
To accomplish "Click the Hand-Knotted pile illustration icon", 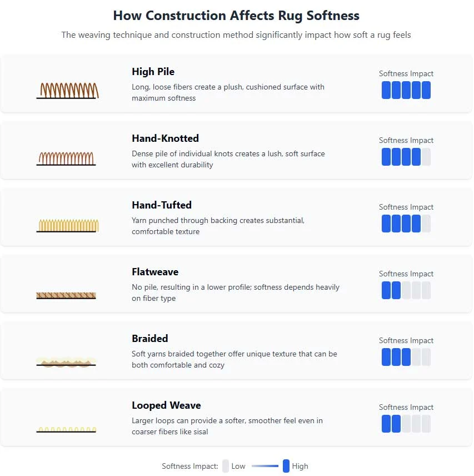I will click(x=66, y=158).
